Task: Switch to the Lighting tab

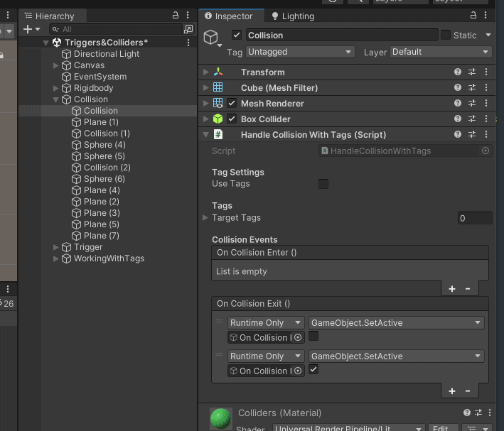Action: (x=291, y=16)
